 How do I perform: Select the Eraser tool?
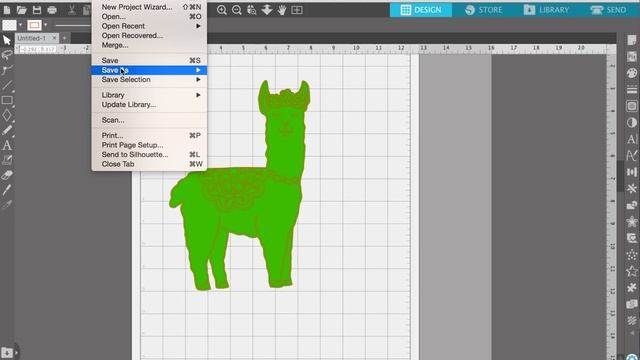coord(7,175)
